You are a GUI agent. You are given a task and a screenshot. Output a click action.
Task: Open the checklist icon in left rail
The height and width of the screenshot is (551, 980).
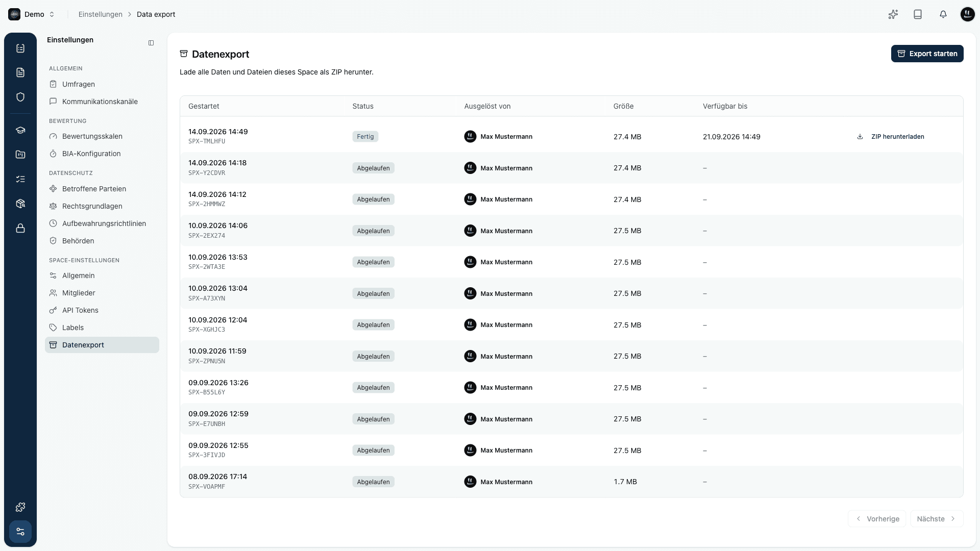pyautogui.click(x=20, y=48)
